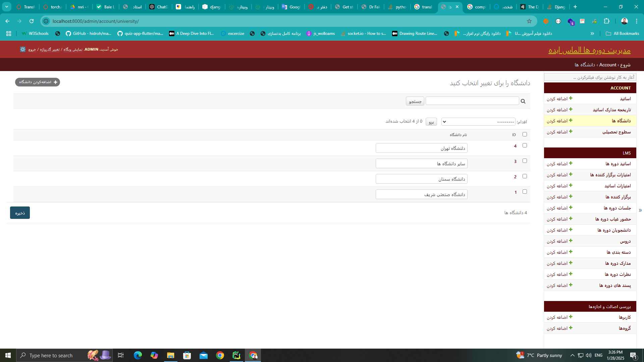Open PyCharm from the taskbar

click(236, 355)
